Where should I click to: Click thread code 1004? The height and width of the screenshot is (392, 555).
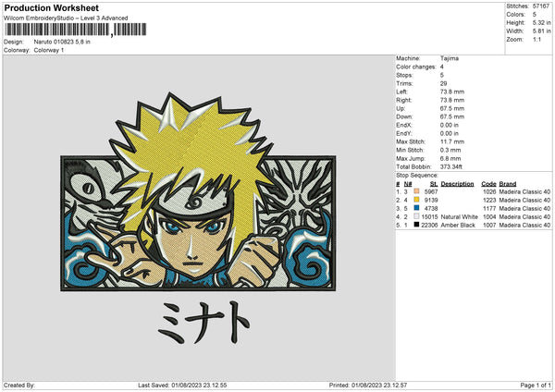489,217
